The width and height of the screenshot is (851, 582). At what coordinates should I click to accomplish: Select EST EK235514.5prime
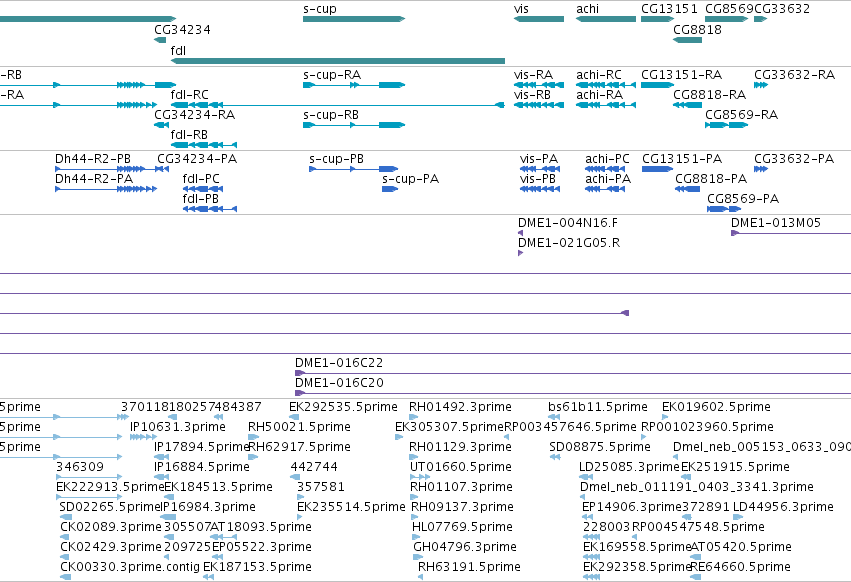(x=301, y=517)
